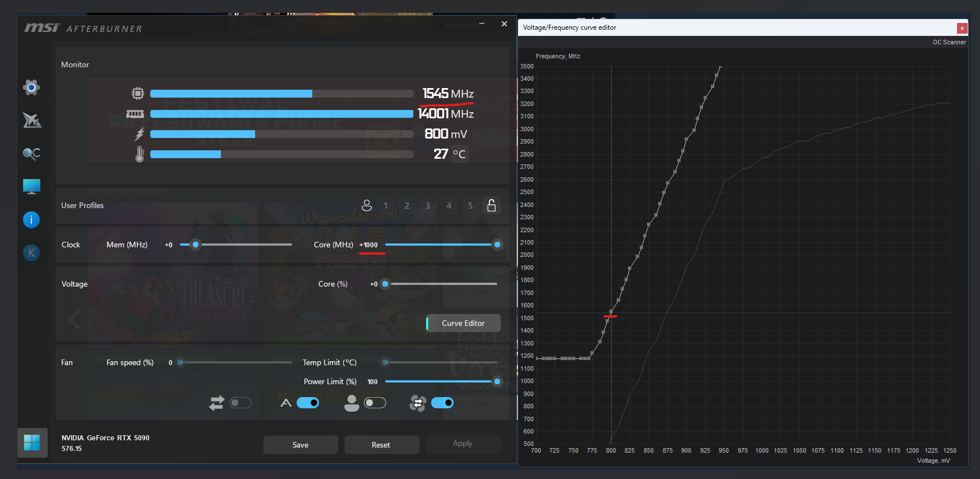The image size is (980, 479).
Task: Select user profile slot 3
Action: pyautogui.click(x=428, y=206)
